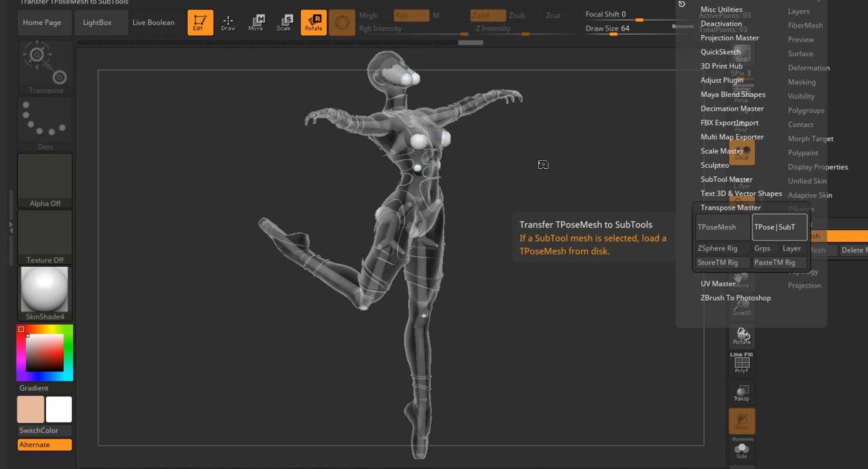Pick a hue in color picker square
The image size is (868, 469).
click(45, 353)
